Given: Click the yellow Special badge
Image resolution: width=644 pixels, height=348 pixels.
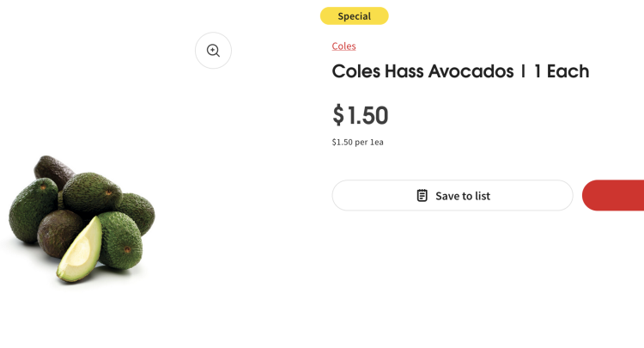Looking at the screenshot, I should pyautogui.click(x=354, y=16).
